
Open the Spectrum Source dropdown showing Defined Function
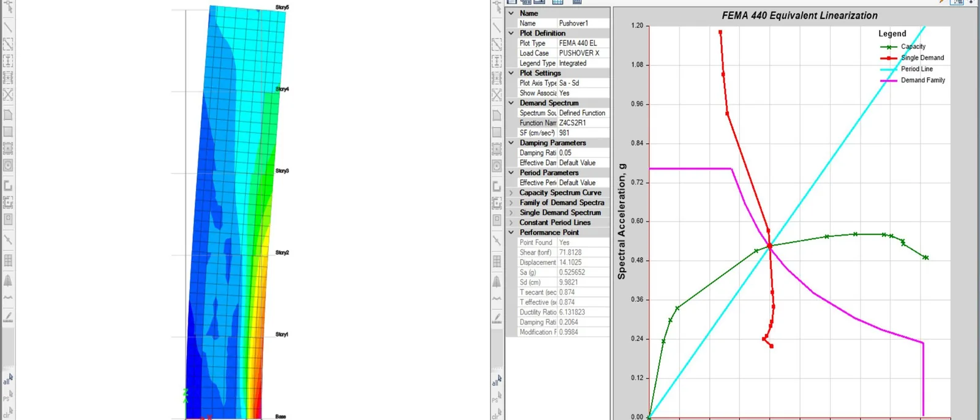(583, 113)
